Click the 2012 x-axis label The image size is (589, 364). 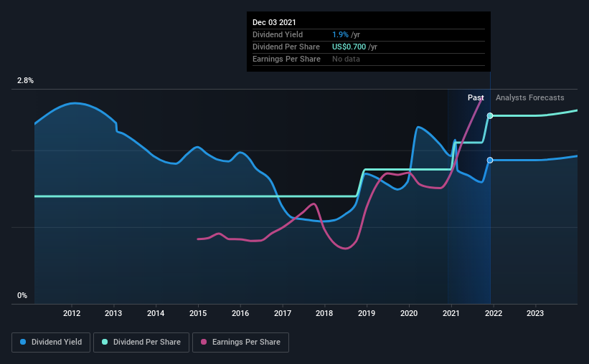72,313
